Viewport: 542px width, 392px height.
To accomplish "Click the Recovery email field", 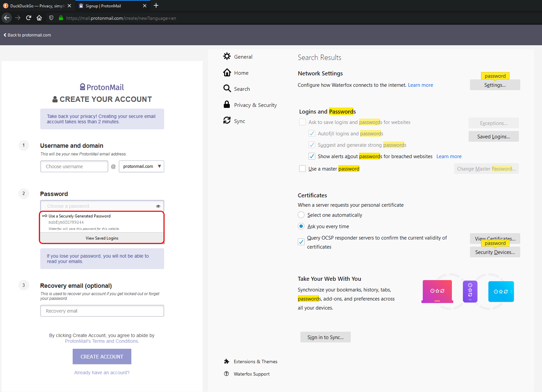I will point(102,311).
